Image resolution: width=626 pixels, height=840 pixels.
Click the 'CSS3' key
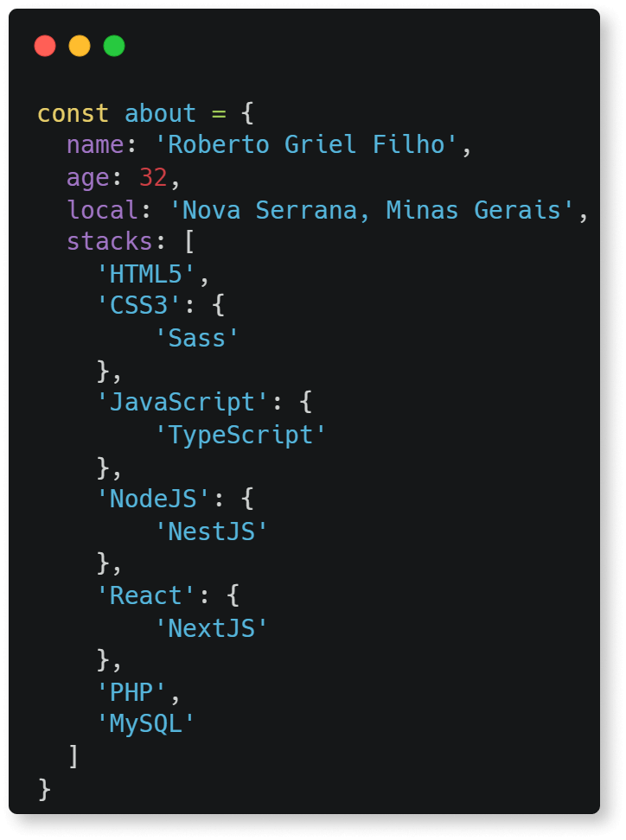pos(139,306)
